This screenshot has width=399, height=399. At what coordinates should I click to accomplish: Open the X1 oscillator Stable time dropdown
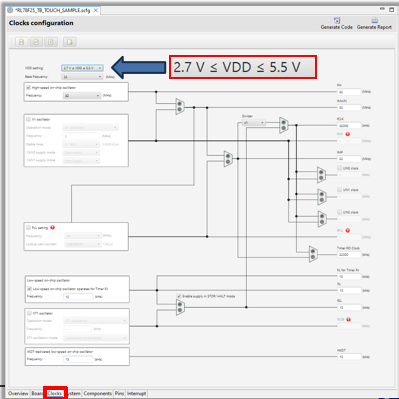coord(81,144)
